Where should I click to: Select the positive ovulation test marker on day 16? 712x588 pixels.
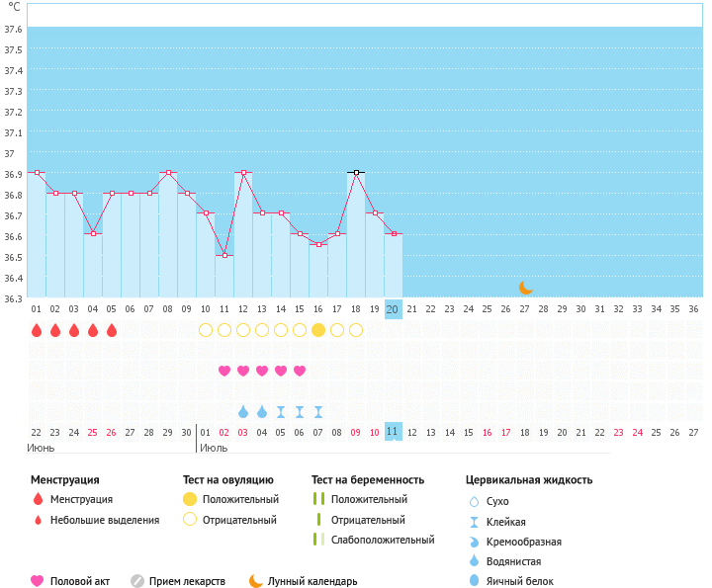pos(318,330)
